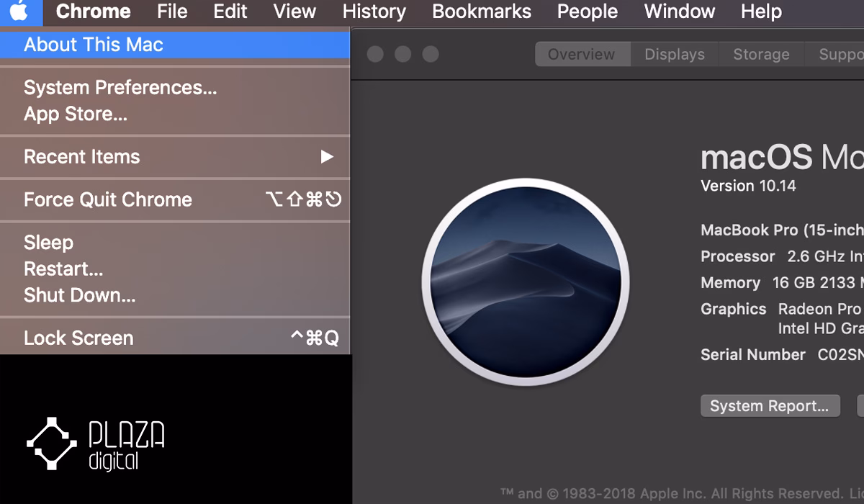Image resolution: width=864 pixels, height=504 pixels.
Task: Open the Chrome application menu
Action: [x=94, y=12]
